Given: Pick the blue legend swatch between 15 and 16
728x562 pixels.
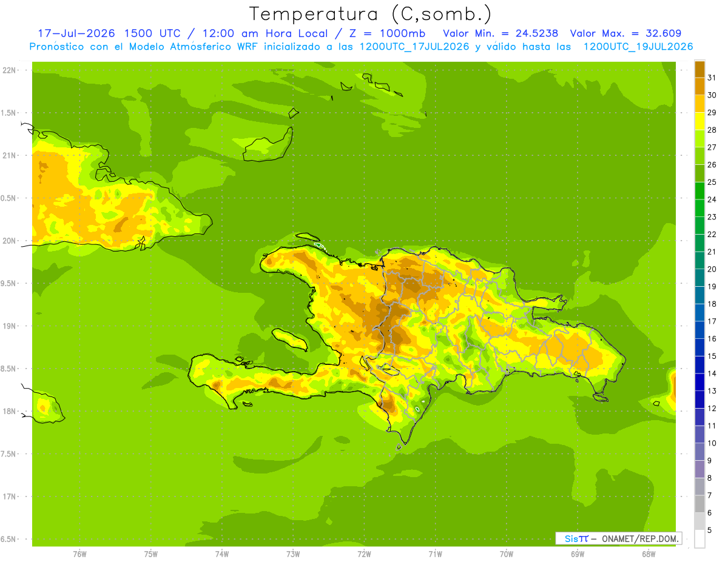Looking at the screenshot, I should [x=699, y=347].
